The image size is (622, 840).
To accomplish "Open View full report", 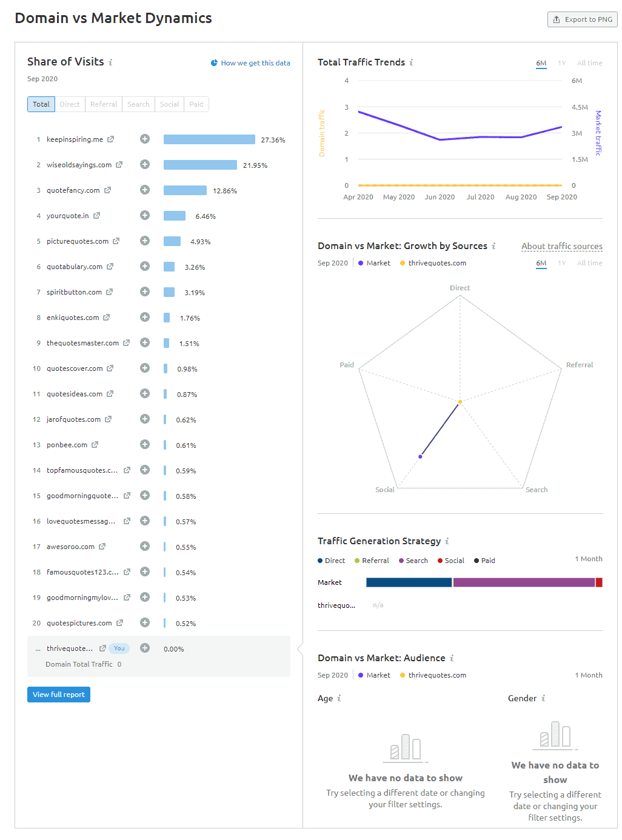I will (x=59, y=695).
